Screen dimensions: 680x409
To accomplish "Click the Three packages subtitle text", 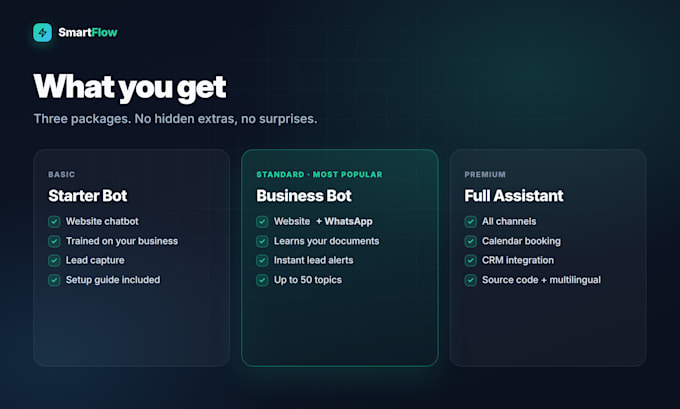I will click(x=175, y=119).
